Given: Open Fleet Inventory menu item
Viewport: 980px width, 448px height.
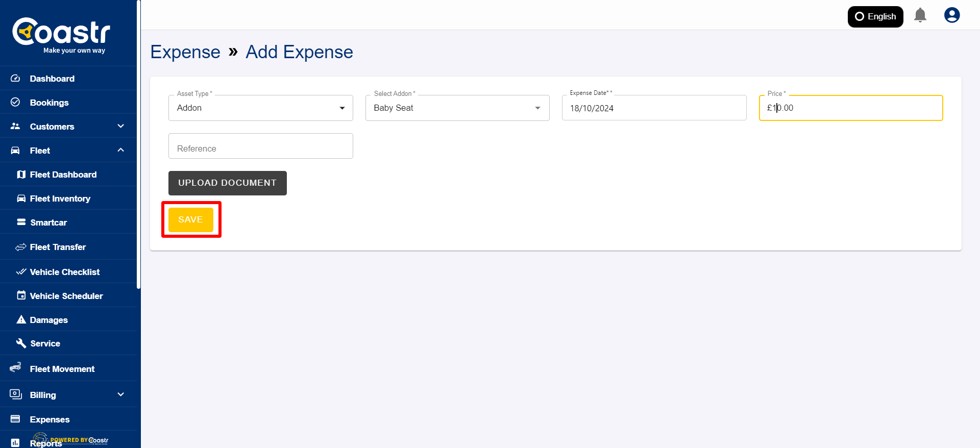Looking at the screenshot, I should tap(68, 198).
